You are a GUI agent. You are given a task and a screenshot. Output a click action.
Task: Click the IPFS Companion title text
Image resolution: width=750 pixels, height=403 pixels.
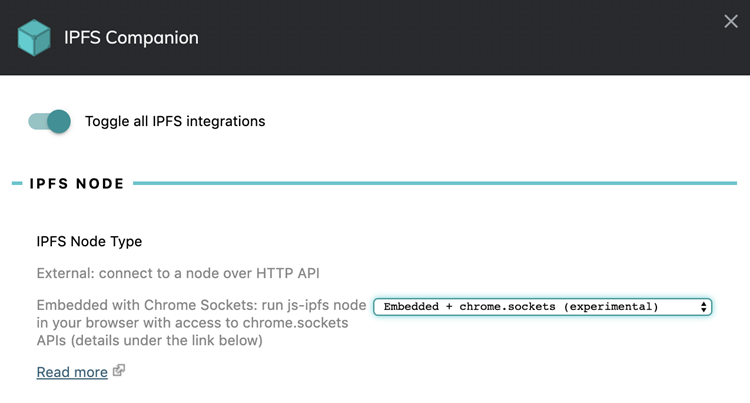click(131, 38)
